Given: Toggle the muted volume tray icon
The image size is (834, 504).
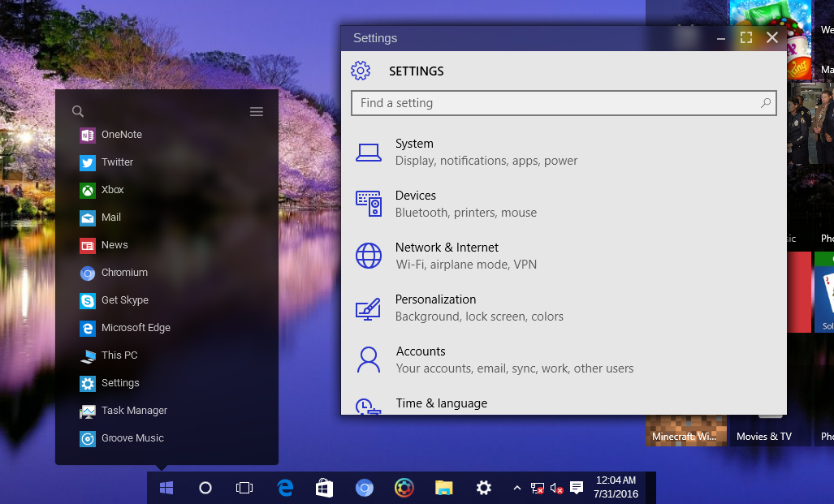Looking at the screenshot, I should [x=557, y=488].
